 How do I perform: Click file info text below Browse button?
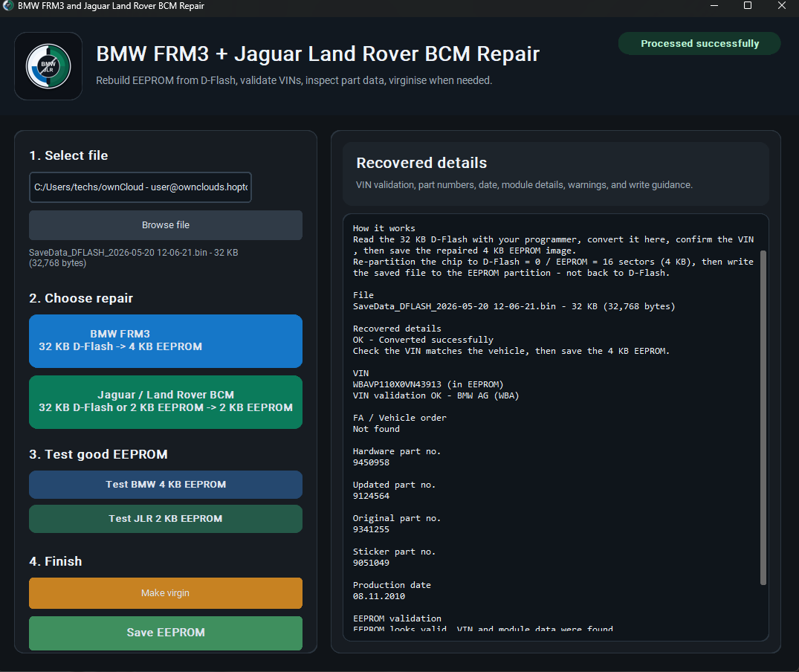click(134, 258)
